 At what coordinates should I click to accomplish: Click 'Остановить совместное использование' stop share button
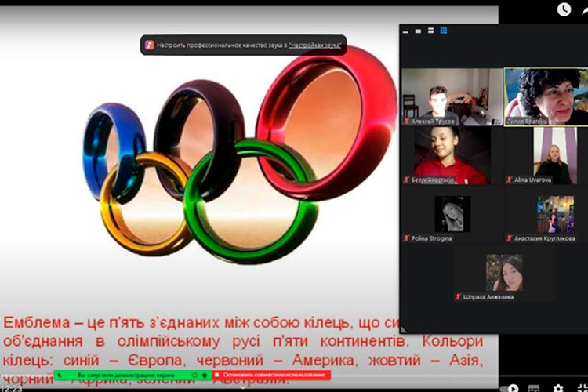tap(271, 375)
